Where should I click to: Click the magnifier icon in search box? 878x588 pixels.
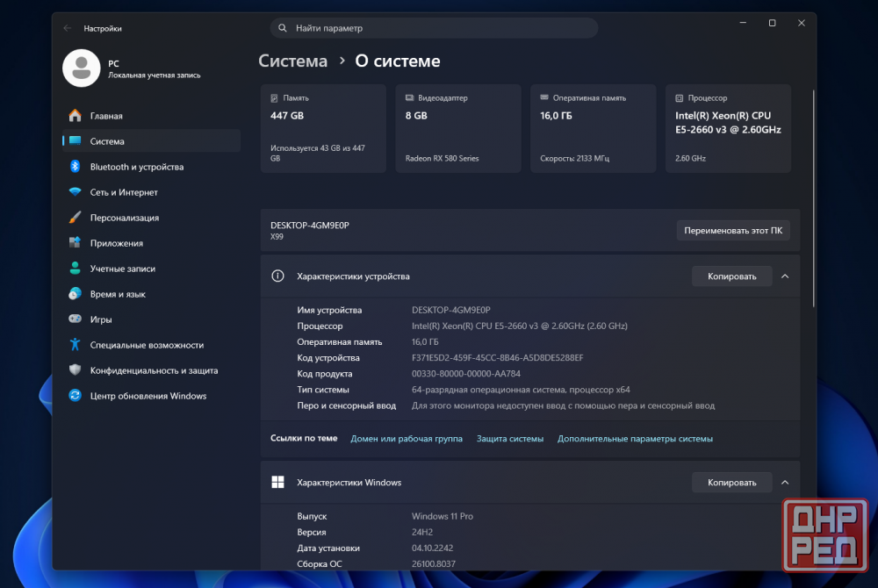tap(283, 28)
